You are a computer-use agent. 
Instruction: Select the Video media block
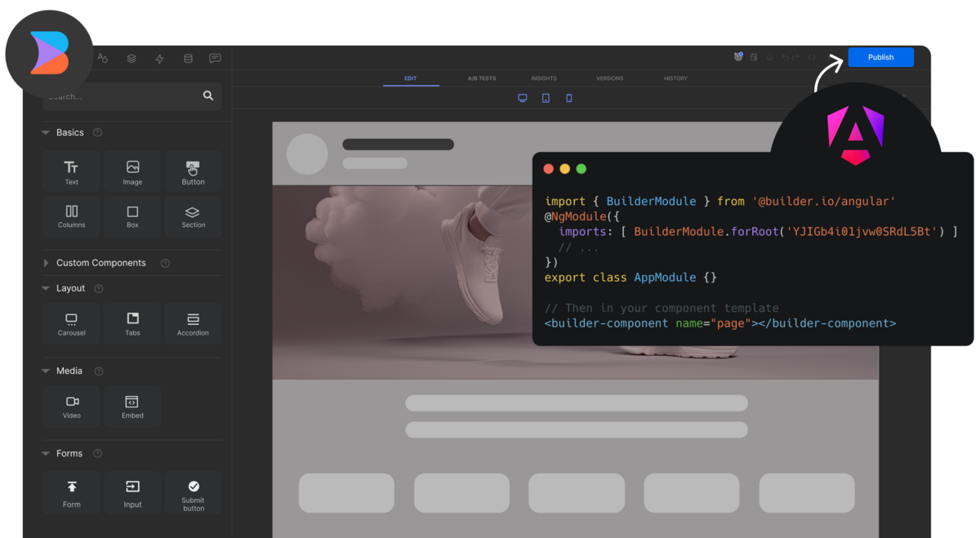coord(72,407)
